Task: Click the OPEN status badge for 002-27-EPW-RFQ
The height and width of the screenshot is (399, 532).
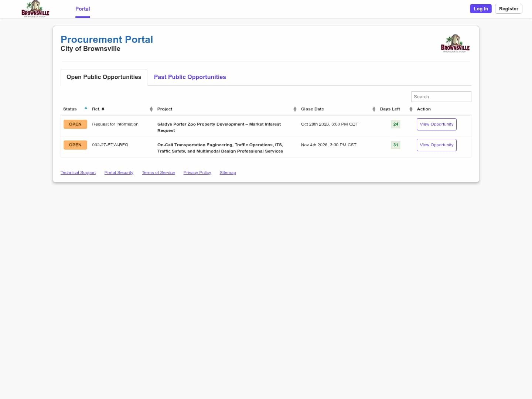Action: click(75, 145)
